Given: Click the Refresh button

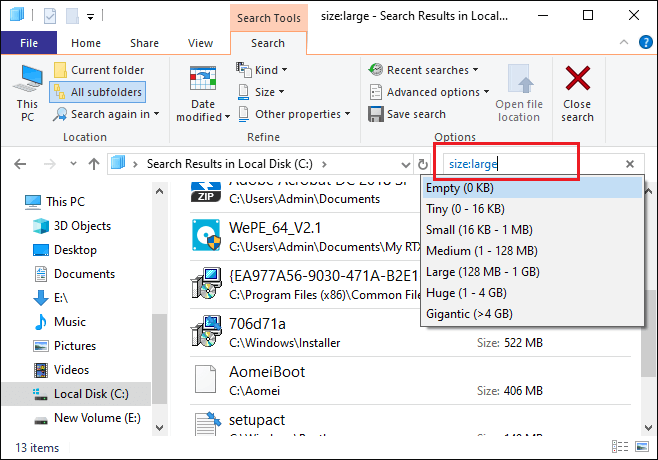Looking at the screenshot, I should coord(423,165).
